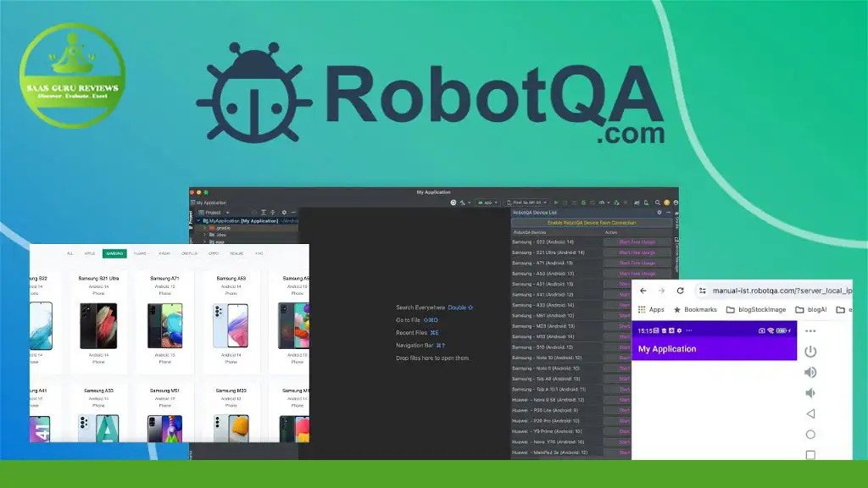Click the Build hammer icon
This screenshot has width=868, height=488.
click(463, 202)
